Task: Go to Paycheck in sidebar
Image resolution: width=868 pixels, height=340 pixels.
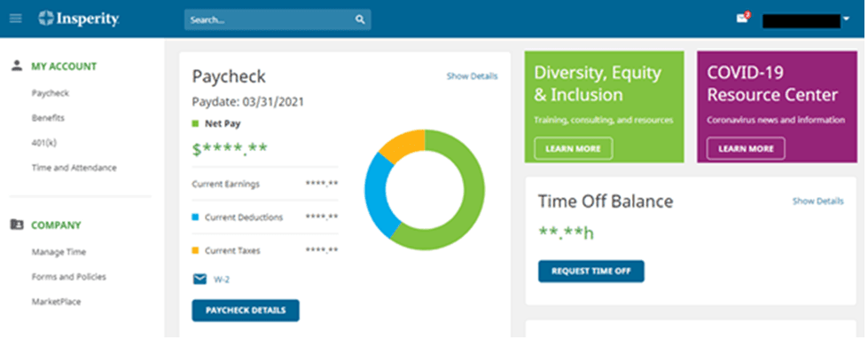Action: coord(51,93)
